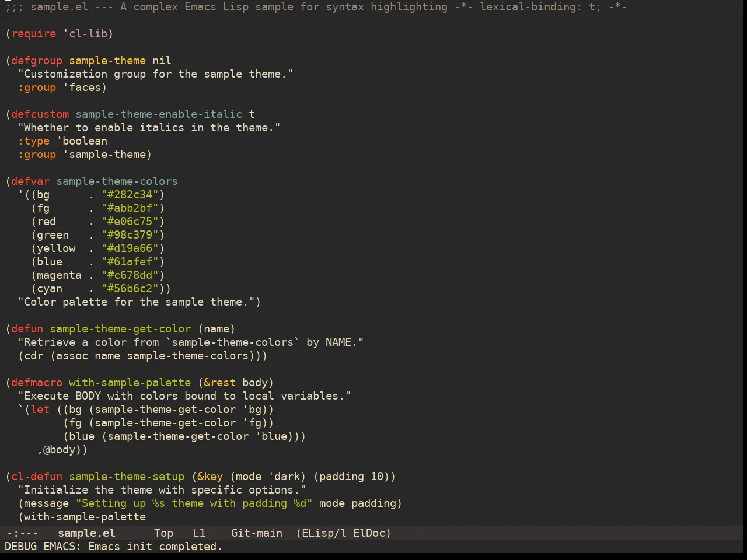
Task: Click 'sample-theme-enable-italic' variable name
Action: [159, 114]
